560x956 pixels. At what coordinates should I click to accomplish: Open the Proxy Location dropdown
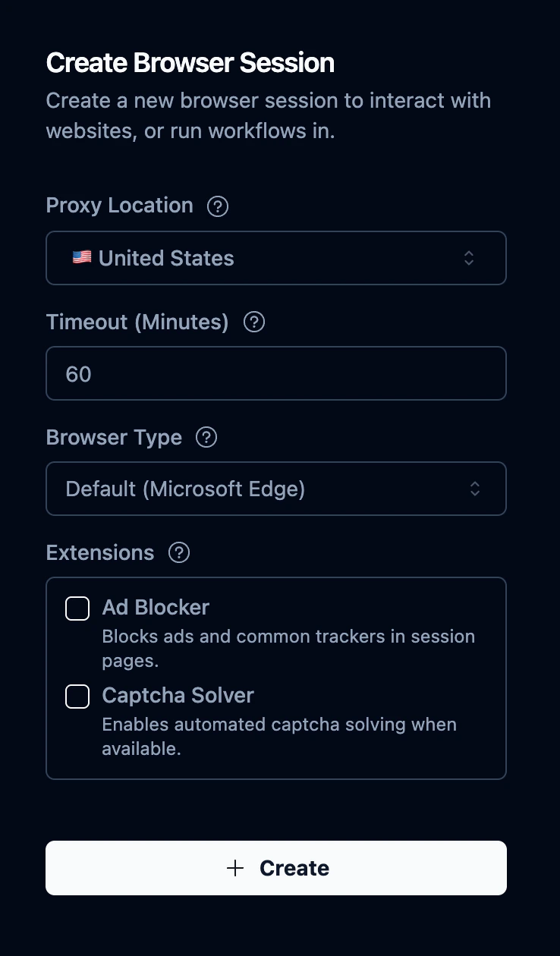[x=276, y=258]
